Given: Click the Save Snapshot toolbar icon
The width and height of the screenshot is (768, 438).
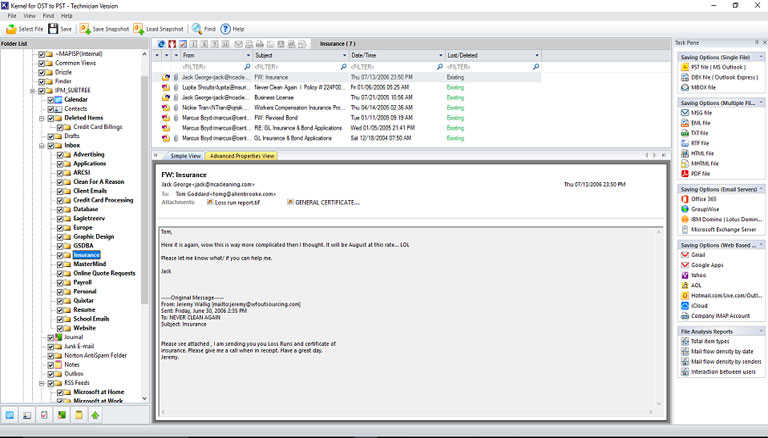Looking at the screenshot, I should click(84, 29).
